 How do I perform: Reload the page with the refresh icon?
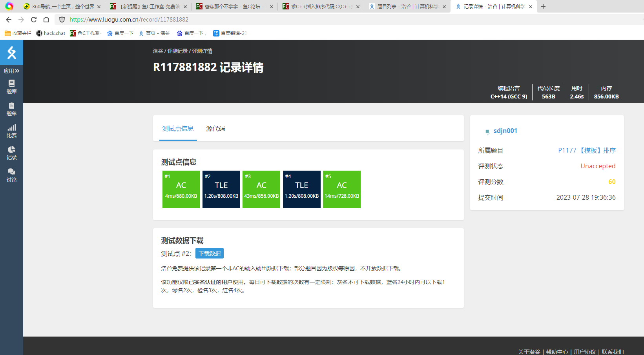(34, 20)
